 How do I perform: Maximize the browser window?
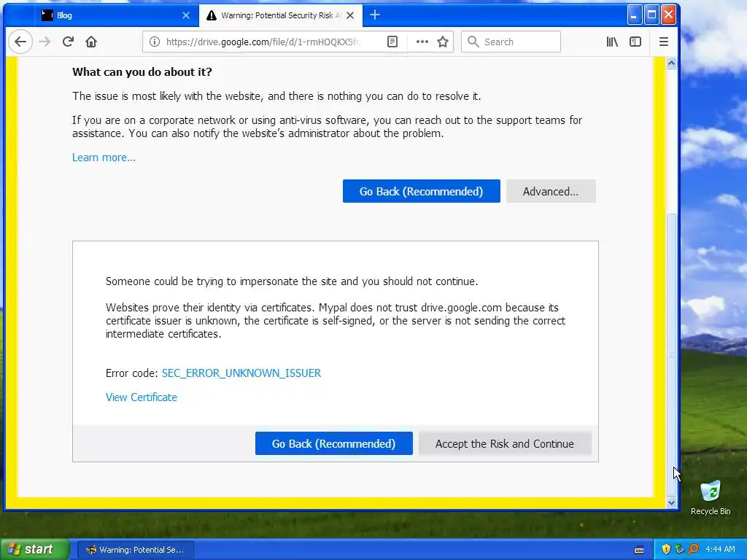pos(651,15)
